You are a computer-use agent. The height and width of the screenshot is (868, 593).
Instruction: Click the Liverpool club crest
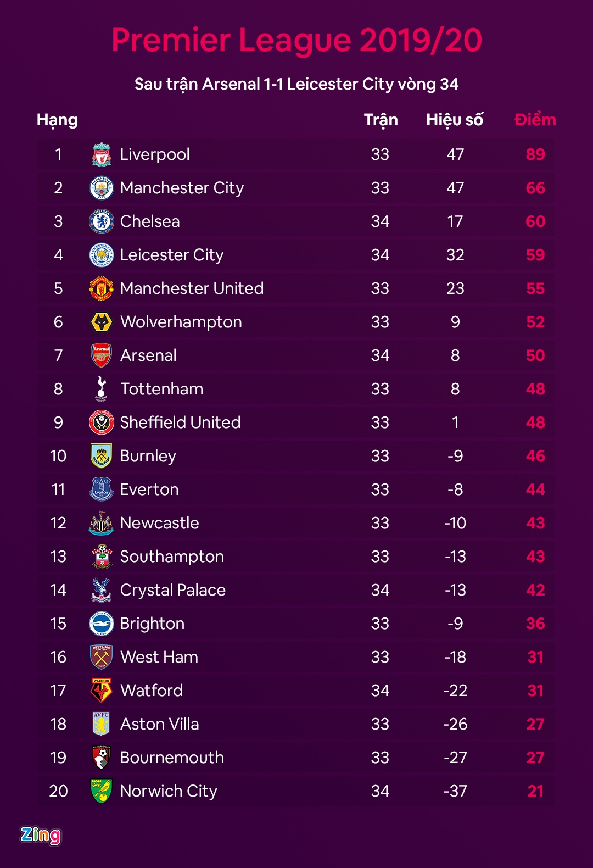coord(102,154)
